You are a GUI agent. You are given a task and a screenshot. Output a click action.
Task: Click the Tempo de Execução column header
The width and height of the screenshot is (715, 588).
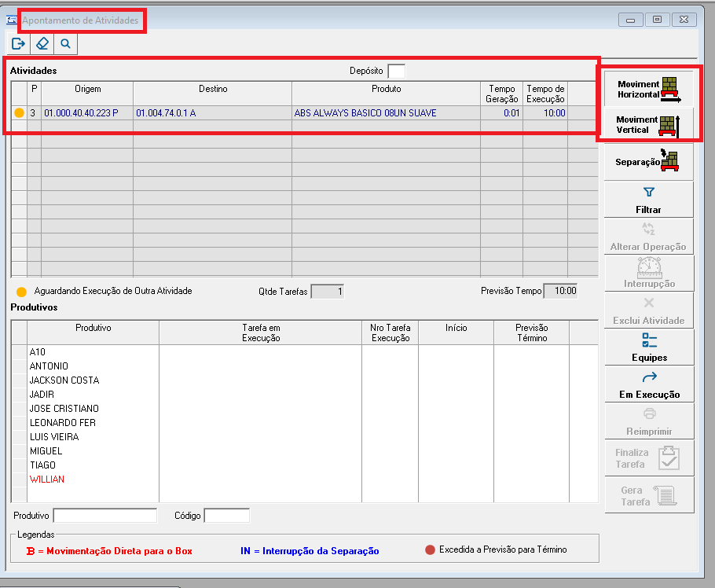(545, 94)
